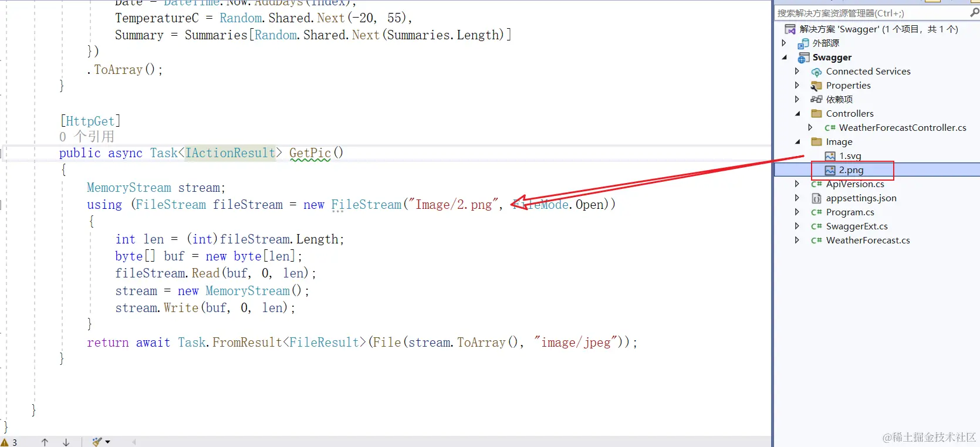Click the Read call on fileStream
The width and height of the screenshot is (980, 447).
205,273
